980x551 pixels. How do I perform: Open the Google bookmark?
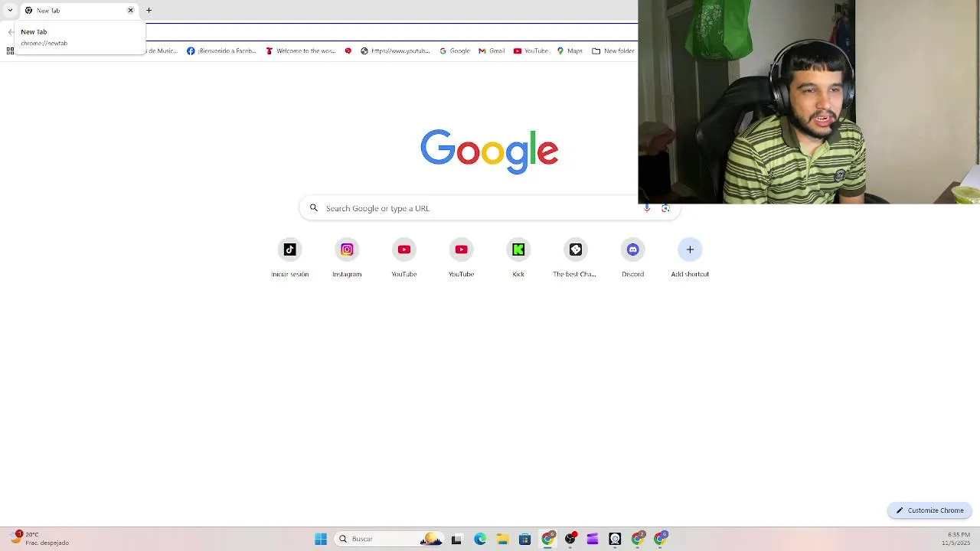click(455, 51)
